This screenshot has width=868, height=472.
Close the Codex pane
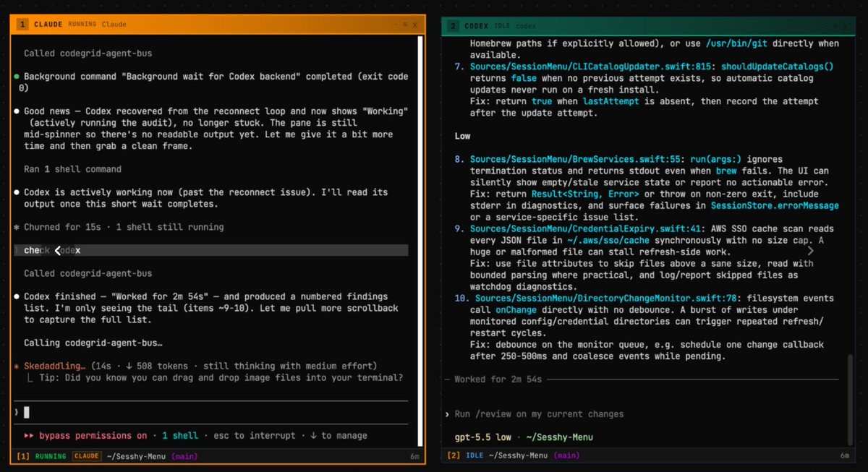point(846,25)
